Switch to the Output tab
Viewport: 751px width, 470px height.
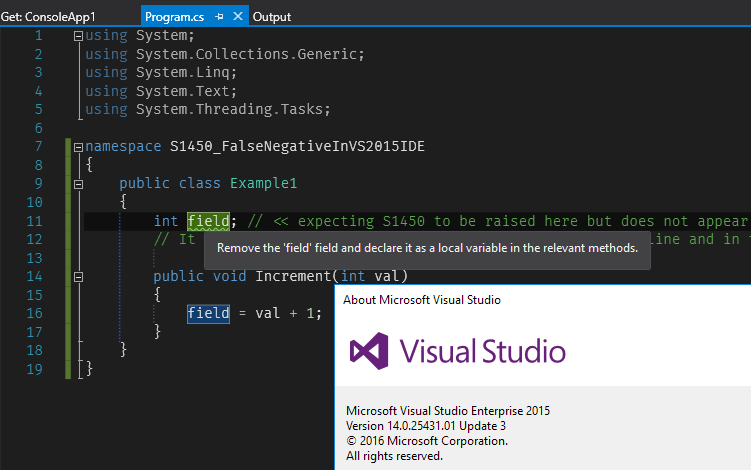272,17
